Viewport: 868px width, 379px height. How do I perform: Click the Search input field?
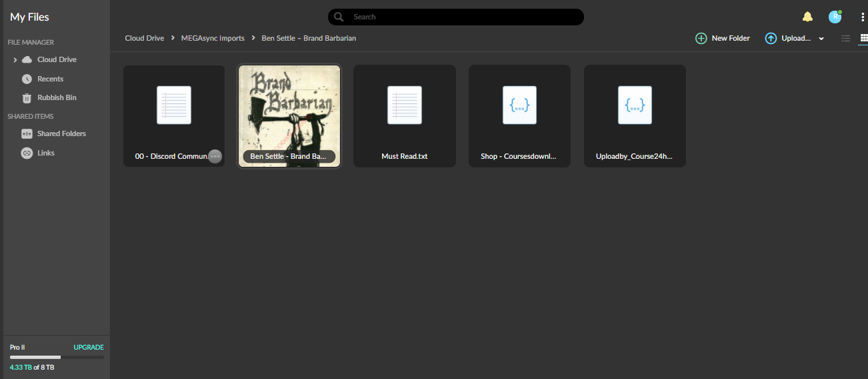click(x=455, y=17)
